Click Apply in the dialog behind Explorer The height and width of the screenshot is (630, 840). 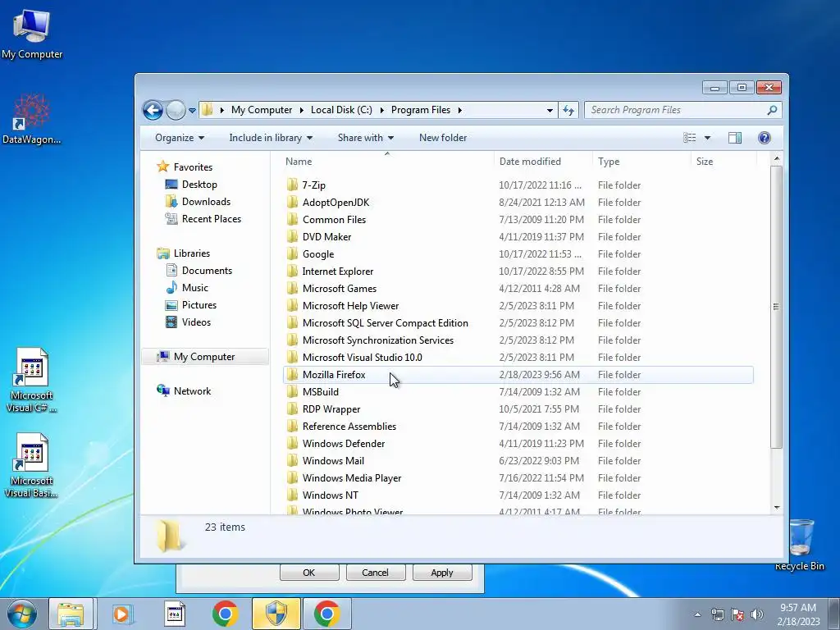[442, 573]
